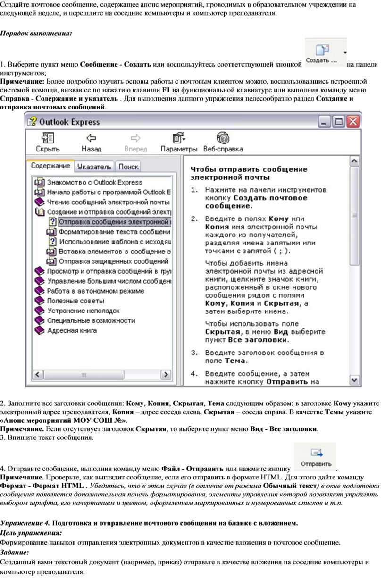Click heading Чтобы отправить сообщение электронной почты
Screen dimensions: 385x588
(x=249, y=173)
